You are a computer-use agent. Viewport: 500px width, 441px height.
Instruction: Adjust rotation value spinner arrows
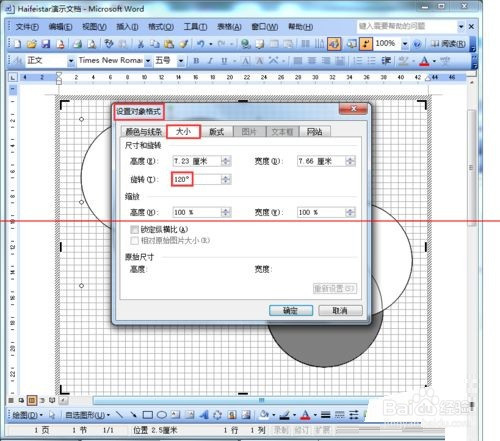(226, 179)
